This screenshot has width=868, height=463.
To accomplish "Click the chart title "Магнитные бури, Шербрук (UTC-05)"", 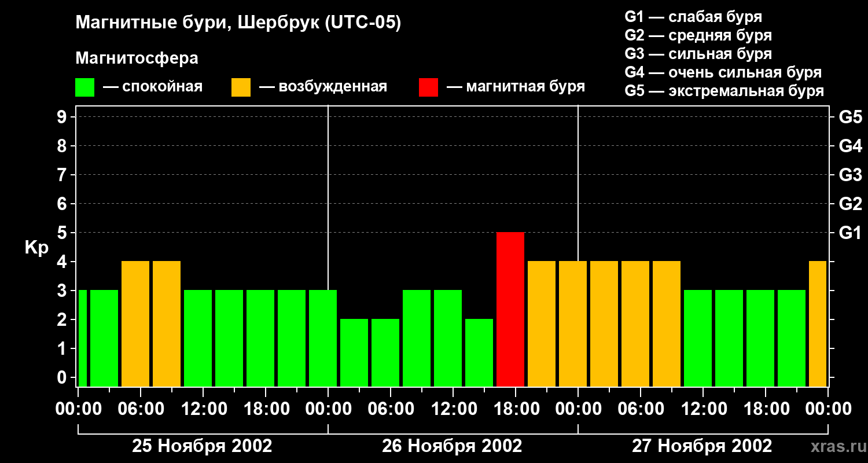I will [x=238, y=23].
